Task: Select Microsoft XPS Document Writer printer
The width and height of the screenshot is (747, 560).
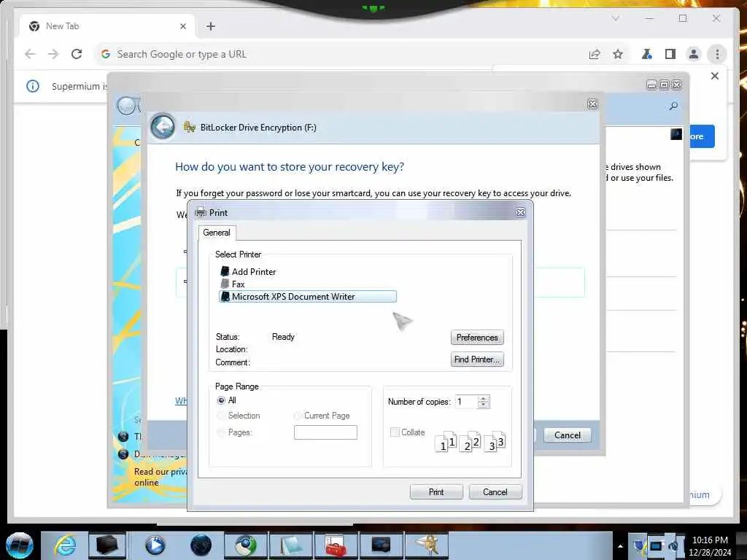Action: (307, 296)
